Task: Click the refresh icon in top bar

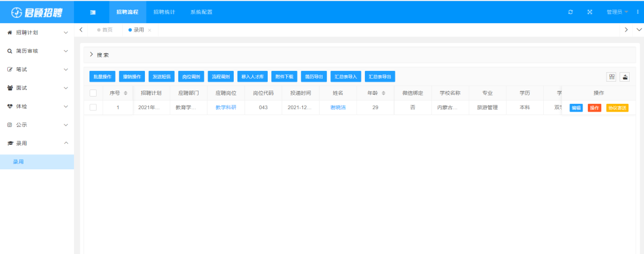Action: click(x=571, y=12)
